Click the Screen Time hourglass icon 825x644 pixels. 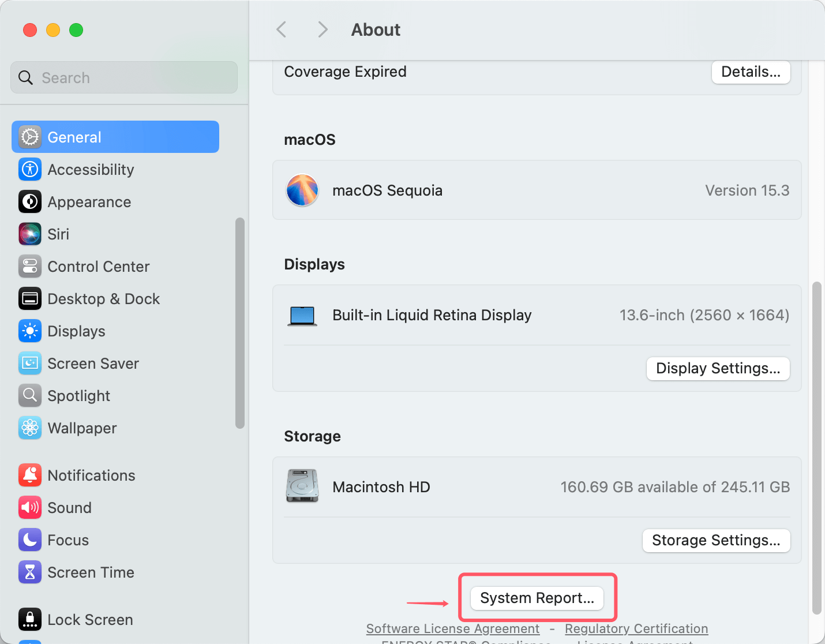tap(30, 572)
